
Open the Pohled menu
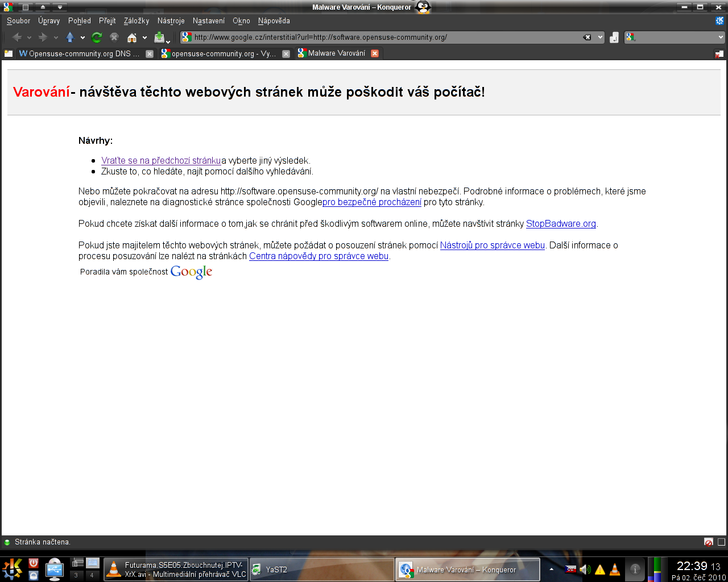point(80,21)
